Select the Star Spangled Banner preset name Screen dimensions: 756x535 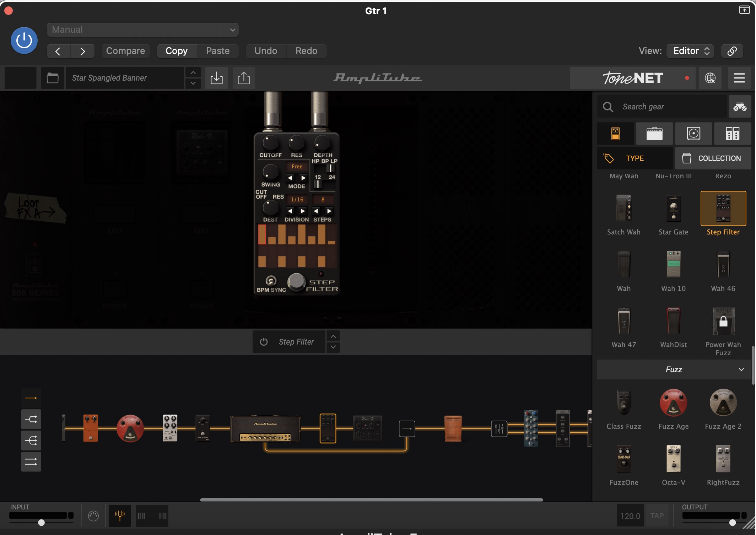124,78
